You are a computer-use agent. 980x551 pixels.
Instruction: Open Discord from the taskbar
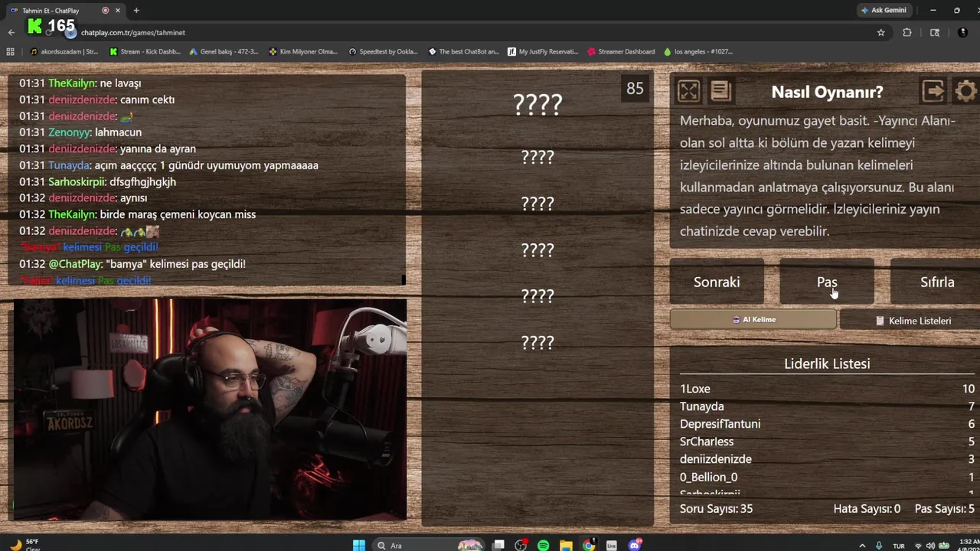click(635, 545)
